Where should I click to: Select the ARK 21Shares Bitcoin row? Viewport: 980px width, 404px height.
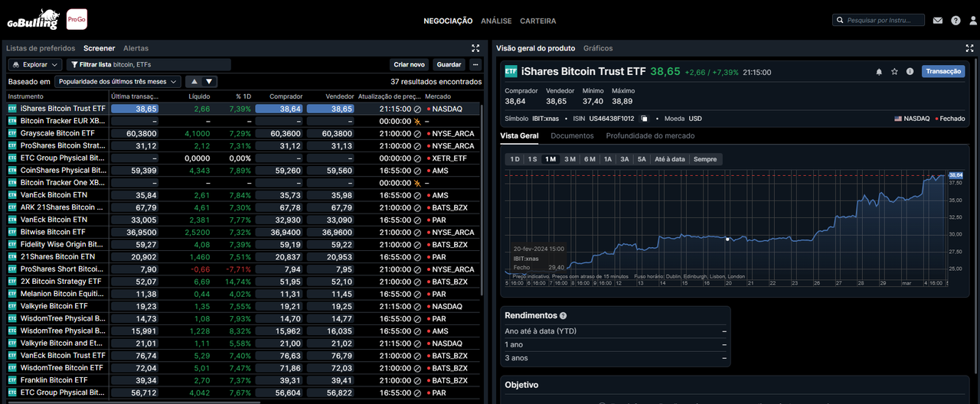[243, 207]
